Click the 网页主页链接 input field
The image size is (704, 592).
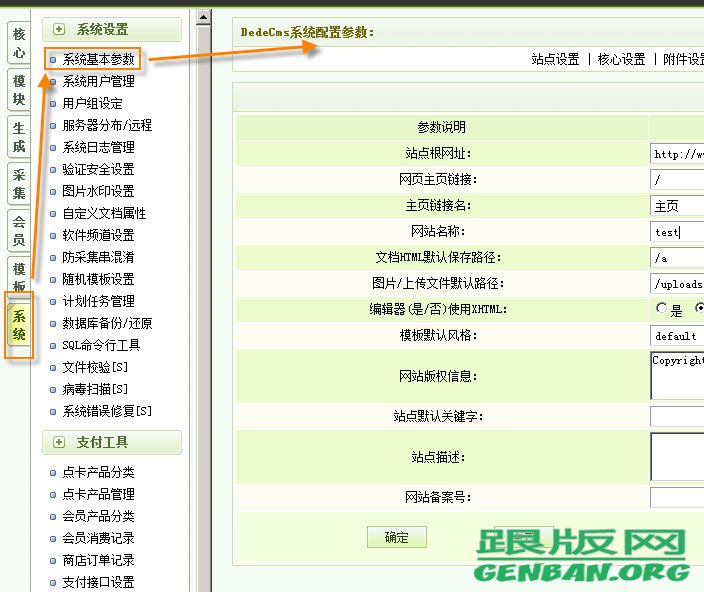click(x=677, y=180)
